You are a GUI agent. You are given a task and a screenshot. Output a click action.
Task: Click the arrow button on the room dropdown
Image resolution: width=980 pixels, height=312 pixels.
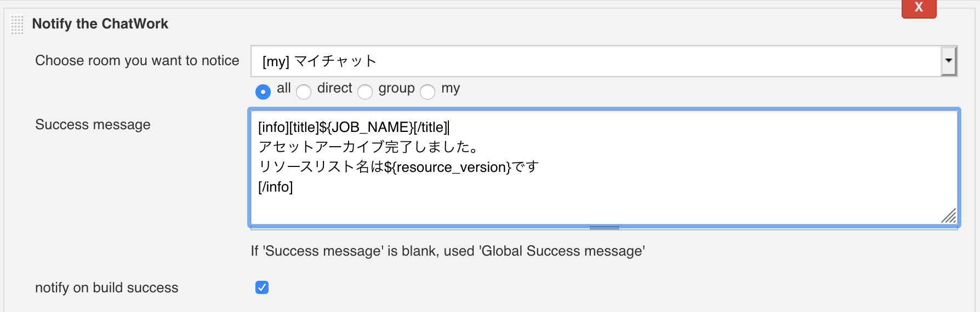pos(949,61)
